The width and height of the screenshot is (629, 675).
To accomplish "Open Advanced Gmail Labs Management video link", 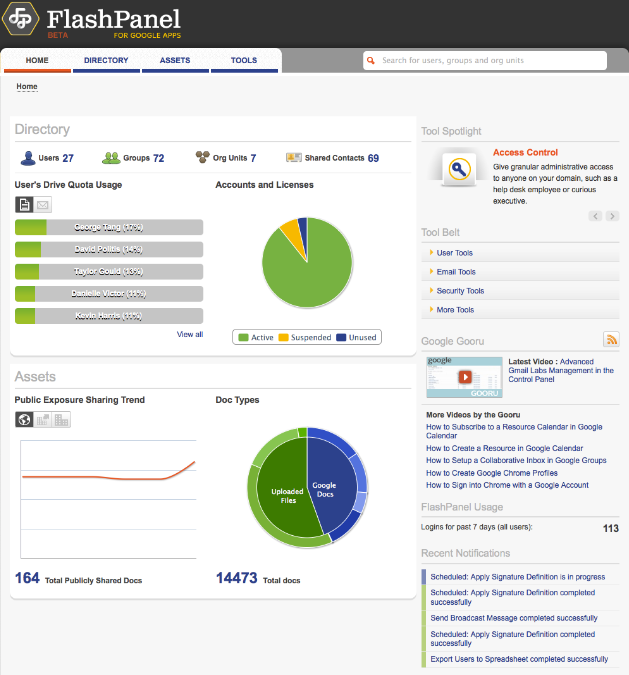I will point(561,370).
